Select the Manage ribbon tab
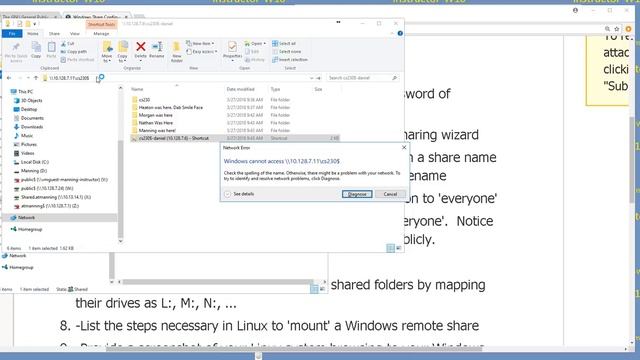 [101, 33]
